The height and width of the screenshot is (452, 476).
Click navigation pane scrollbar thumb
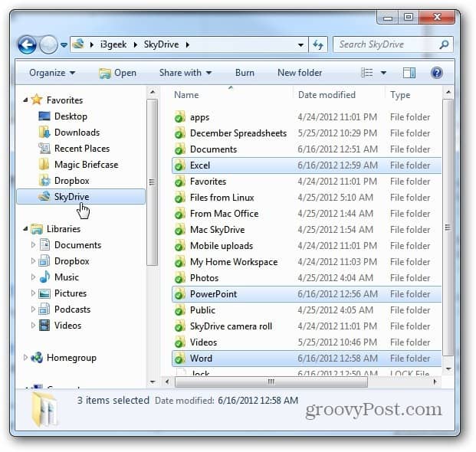pos(152,182)
